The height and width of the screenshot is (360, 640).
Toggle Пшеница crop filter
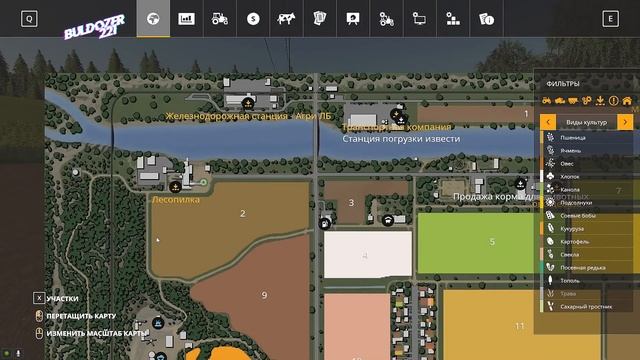point(587,138)
